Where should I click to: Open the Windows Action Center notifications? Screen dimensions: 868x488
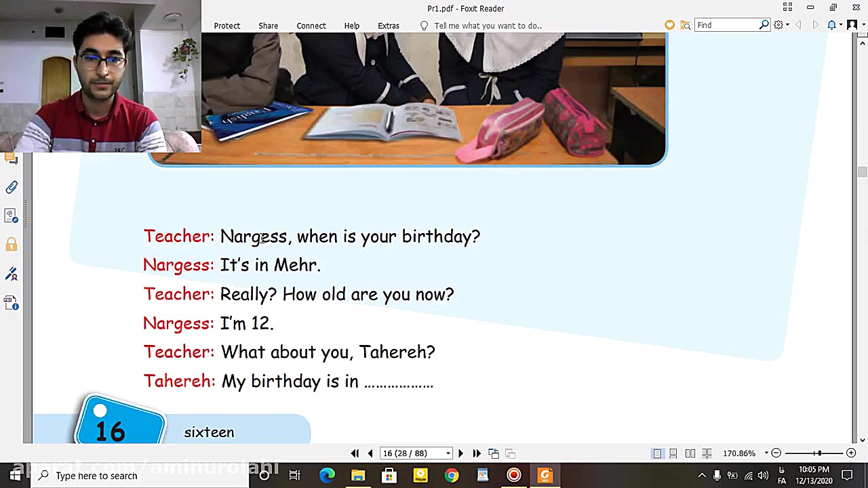[x=848, y=476]
